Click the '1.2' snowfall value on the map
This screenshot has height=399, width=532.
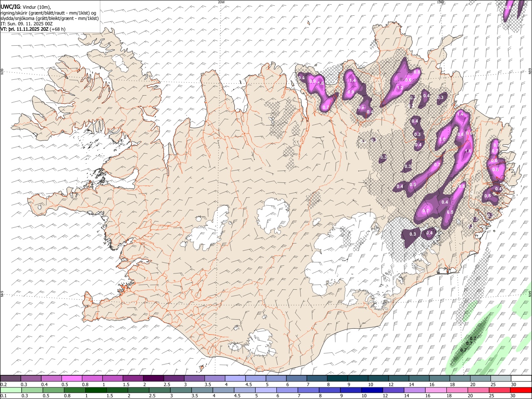coord(400,88)
